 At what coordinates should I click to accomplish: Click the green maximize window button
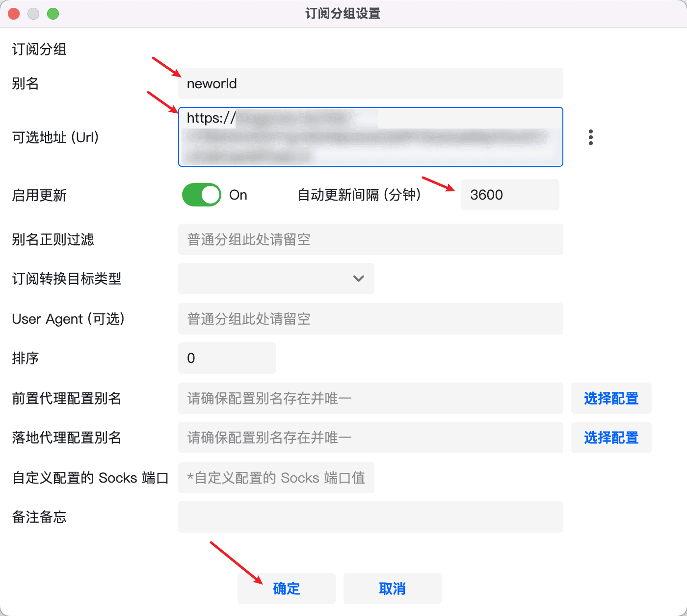(x=53, y=14)
